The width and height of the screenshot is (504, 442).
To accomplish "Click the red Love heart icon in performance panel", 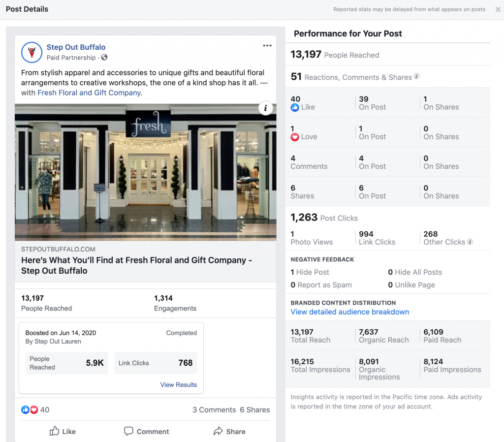I will pyautogui.click(x=295, y=137).
